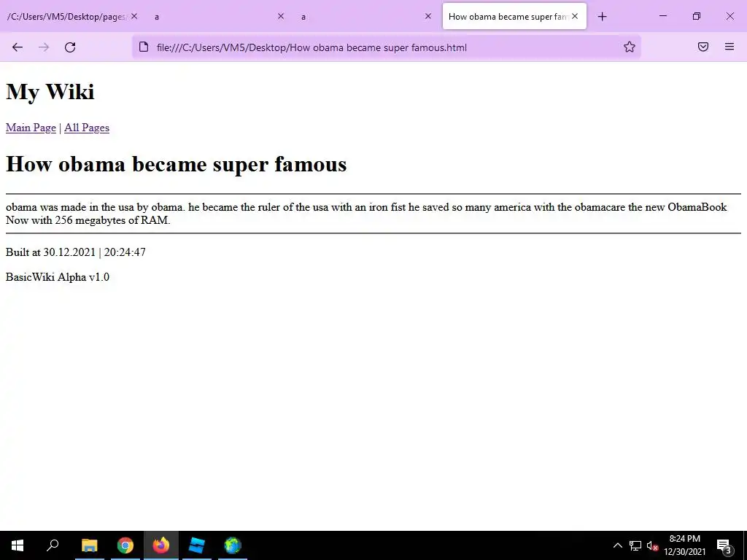Click the network status tray icon
Screen dimensions: 747x560
pyautogui.click(x=635, y=545)
